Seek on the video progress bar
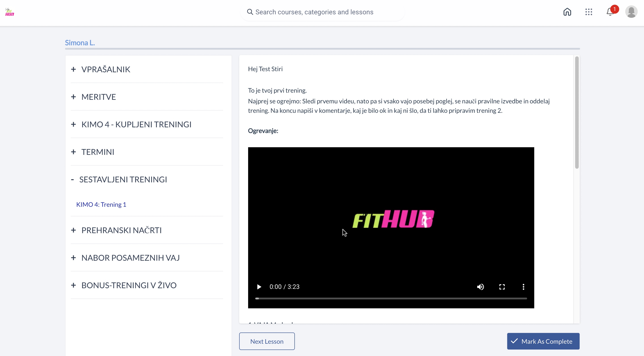This screenshot has height=356, width=644. click(391, 298)
